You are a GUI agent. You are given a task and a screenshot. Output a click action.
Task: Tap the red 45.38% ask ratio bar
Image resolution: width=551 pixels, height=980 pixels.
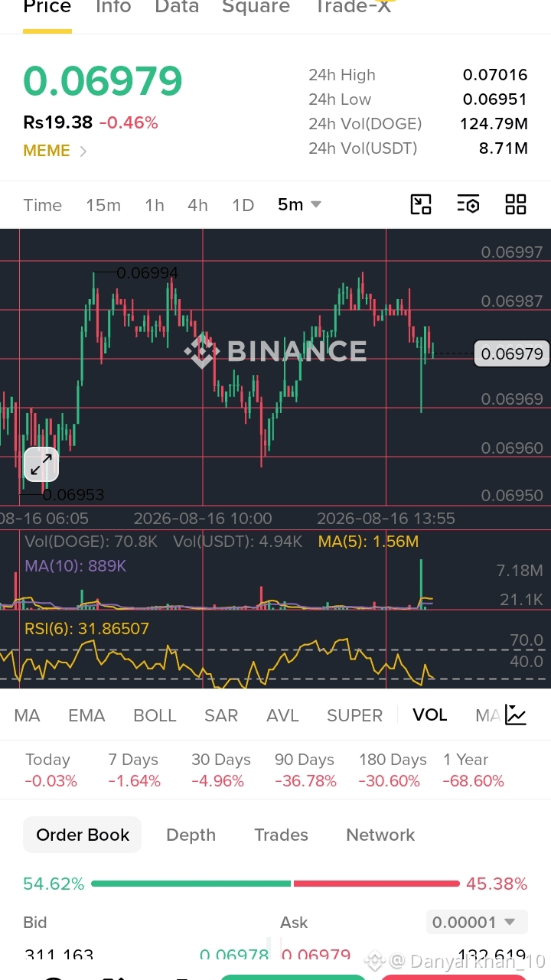[376, 884]
